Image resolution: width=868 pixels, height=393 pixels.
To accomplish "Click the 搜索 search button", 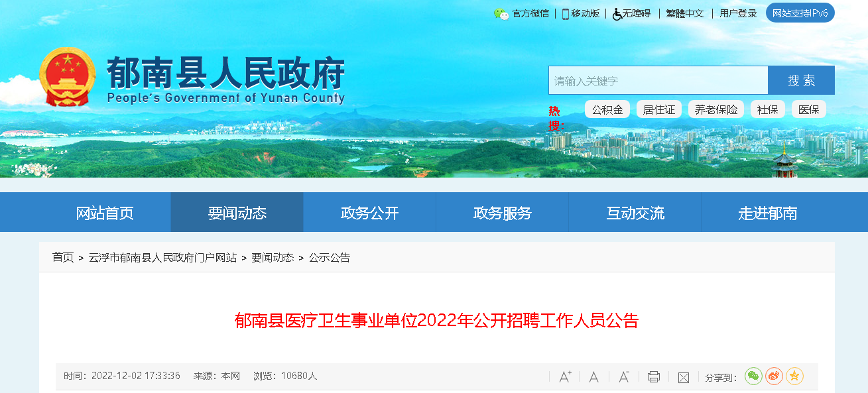I will click(801, 80).
